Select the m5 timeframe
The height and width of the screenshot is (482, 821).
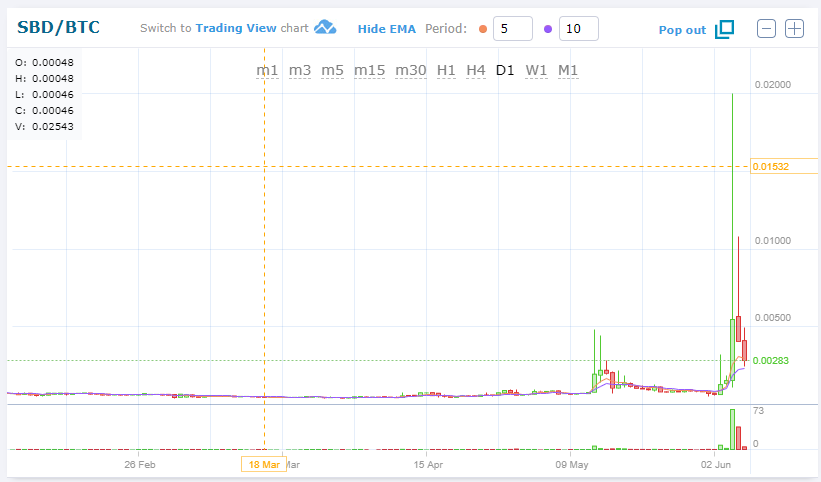pos(332,70)
